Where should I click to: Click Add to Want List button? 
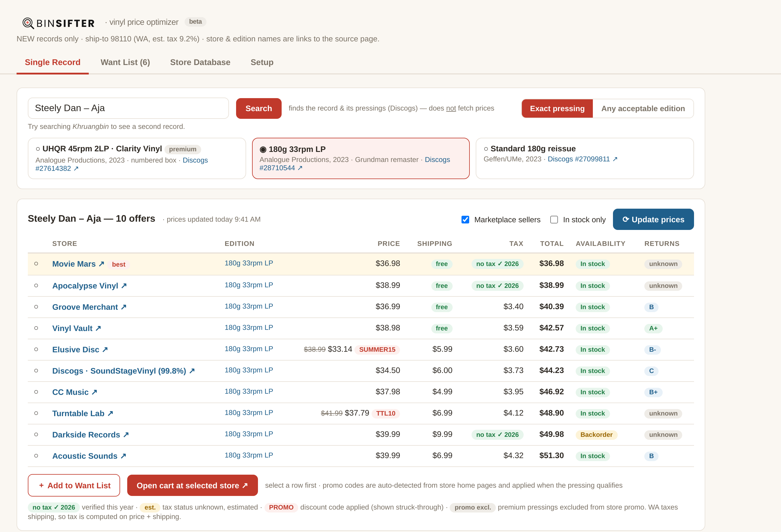tap(74, 485)
